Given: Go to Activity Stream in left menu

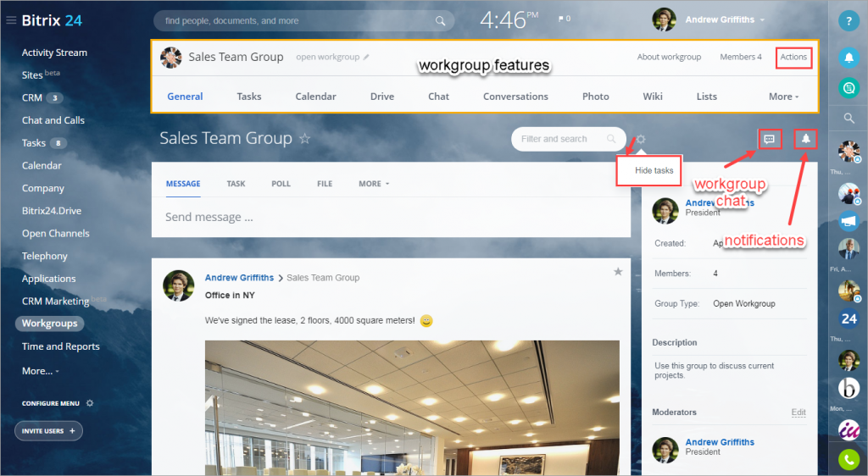Looking at the screenshot, I should 54,53.
